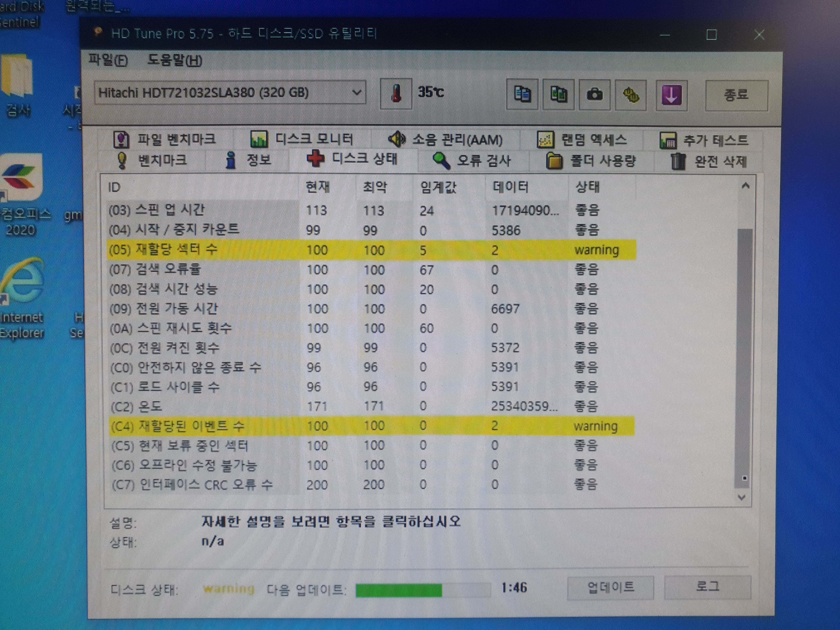Switch to the 파일 벤치마크 tab
Image resolution: width=840 pixels, height=630 pixels.
tap(165, 139)
